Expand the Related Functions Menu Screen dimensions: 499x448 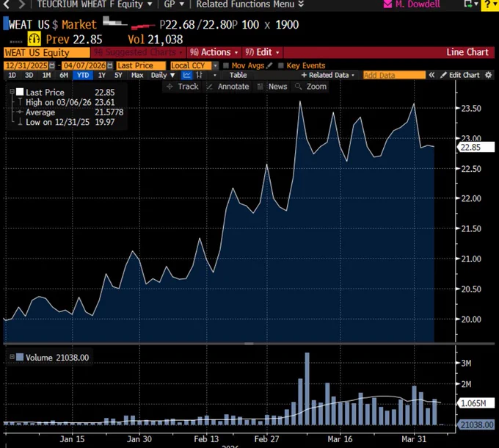tap(249, 4)
